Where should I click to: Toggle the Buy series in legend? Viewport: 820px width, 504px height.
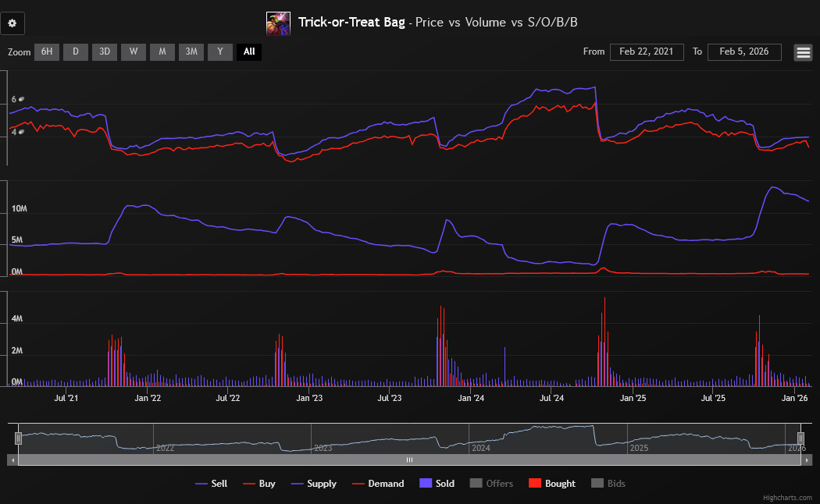[259, 484]
